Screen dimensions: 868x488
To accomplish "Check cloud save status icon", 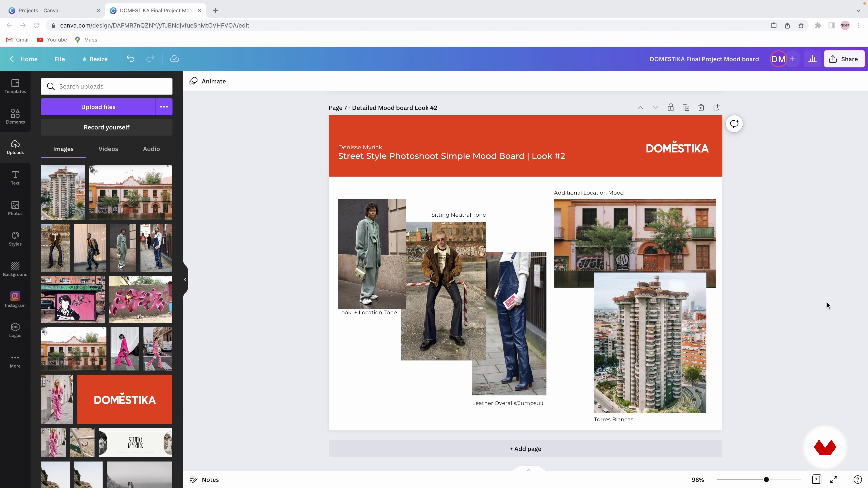I will [x=175, y=59].
